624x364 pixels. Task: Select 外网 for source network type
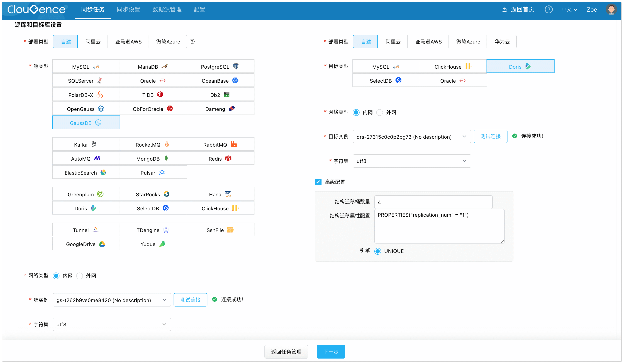79,276
